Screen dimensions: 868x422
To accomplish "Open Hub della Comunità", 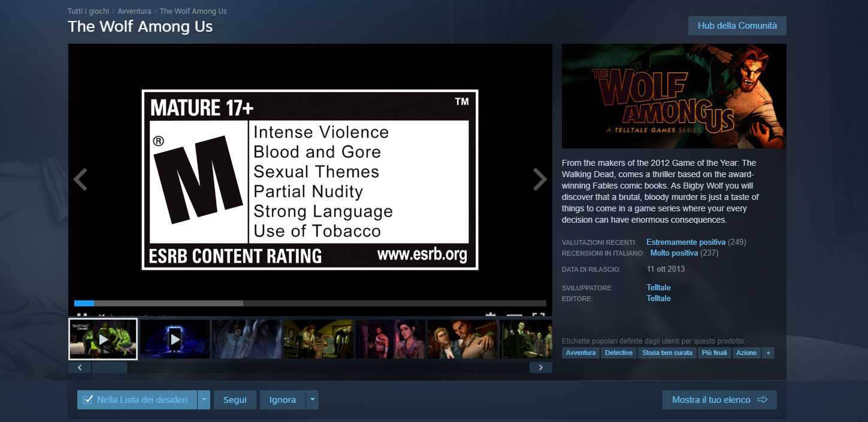I will click(737, 26).
